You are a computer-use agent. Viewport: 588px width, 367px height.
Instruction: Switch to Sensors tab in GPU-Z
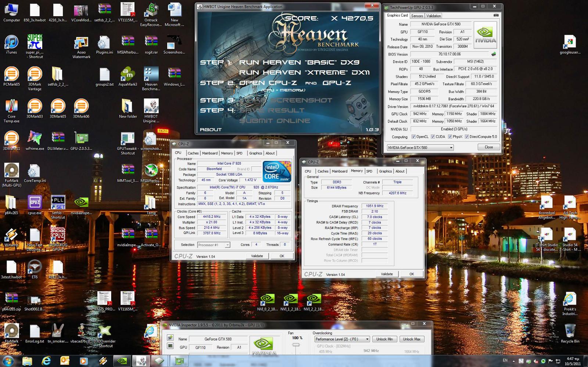tap(417, 16)
